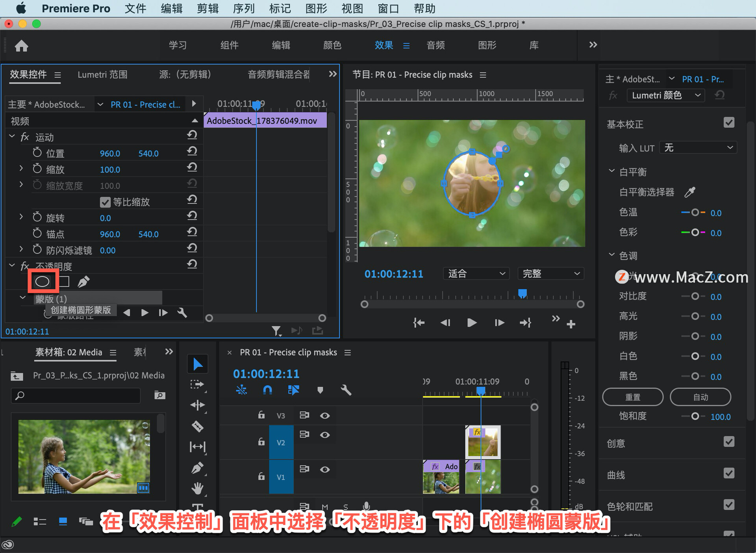Reset the Opacity effect

pos(192,264)
